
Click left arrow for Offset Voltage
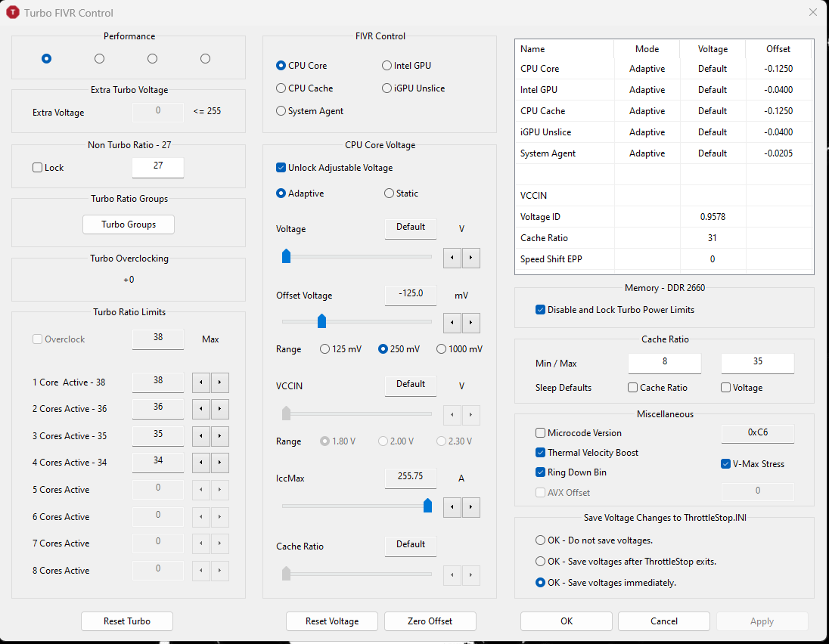[452, 323]
